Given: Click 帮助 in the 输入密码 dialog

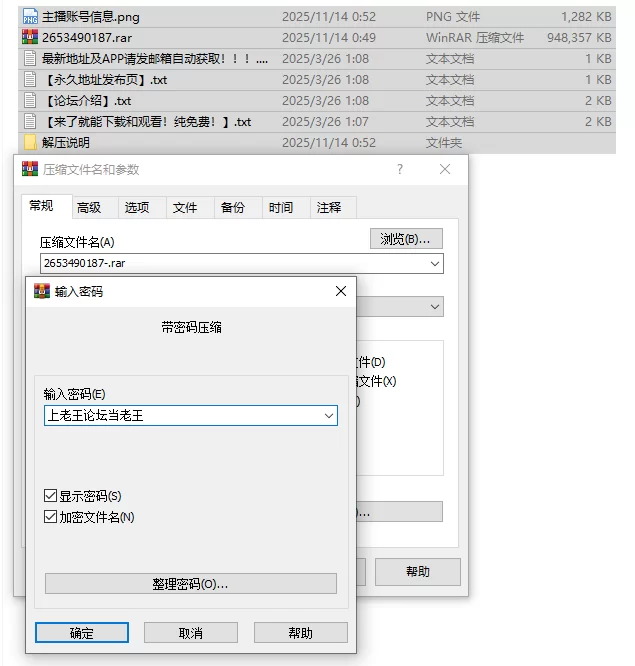Looking at the screenshot, I should [301, 633].
